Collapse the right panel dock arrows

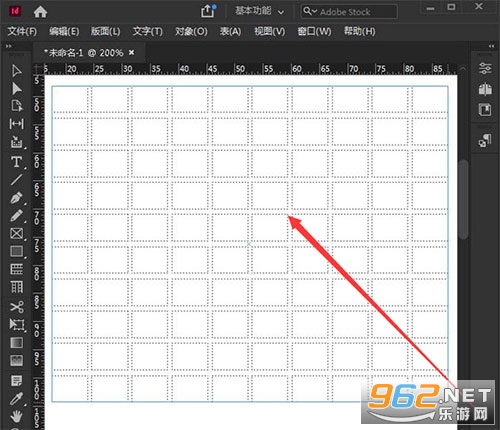point(492,46)
